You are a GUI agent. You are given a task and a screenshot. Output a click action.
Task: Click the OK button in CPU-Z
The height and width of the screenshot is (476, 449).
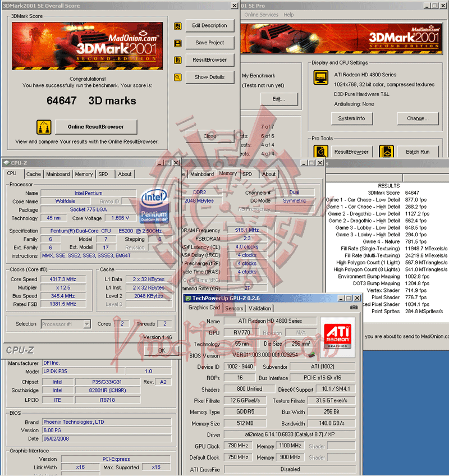tap(162, 350)
